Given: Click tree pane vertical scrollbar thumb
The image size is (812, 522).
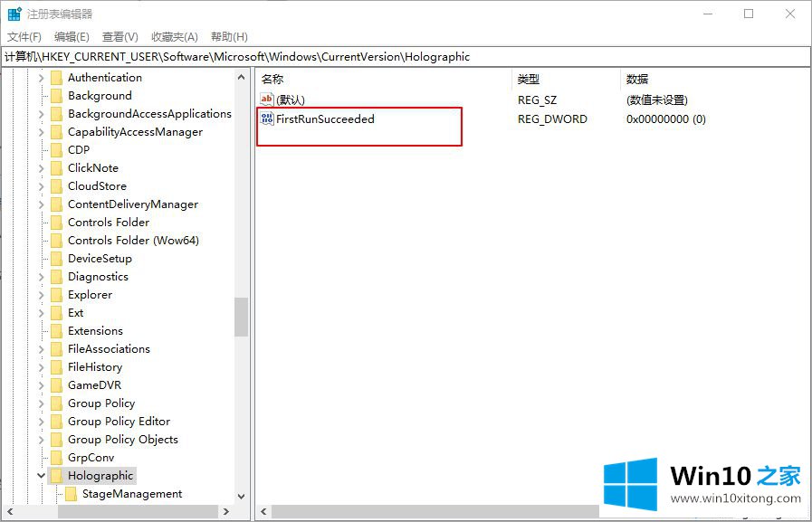Looking at the screenshot, I should coord(241,318).
